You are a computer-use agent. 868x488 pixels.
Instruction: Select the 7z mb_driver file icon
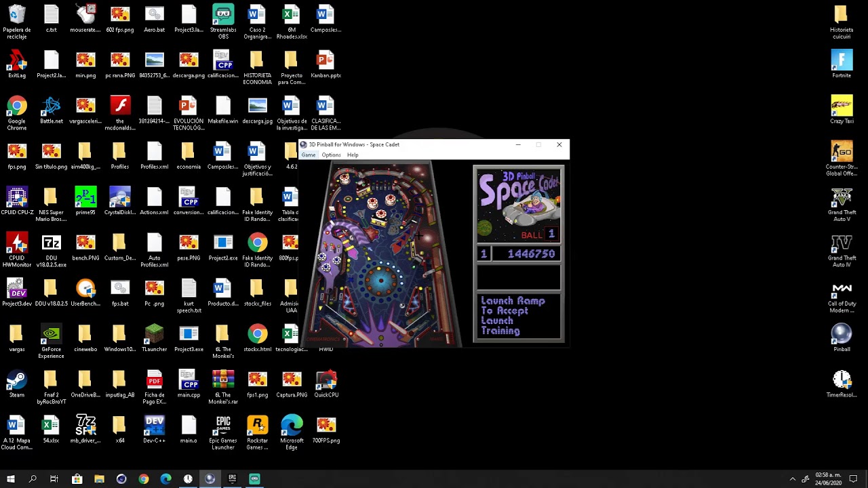tap(85, 429)
